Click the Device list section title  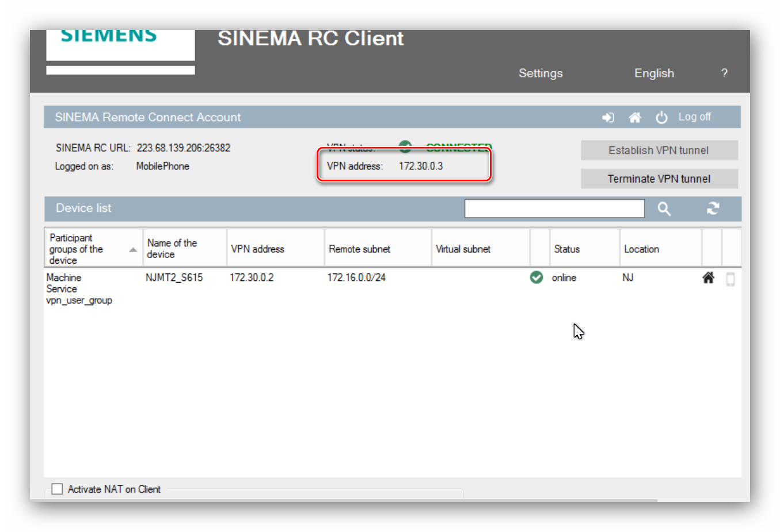pyautogui.click(x=83, y=208)
